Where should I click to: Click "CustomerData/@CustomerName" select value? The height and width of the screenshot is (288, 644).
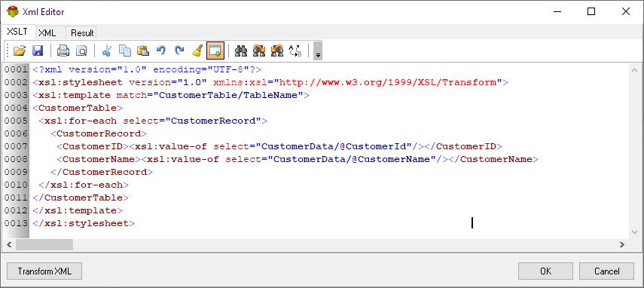pyautogui.click(x=352, y=159)
